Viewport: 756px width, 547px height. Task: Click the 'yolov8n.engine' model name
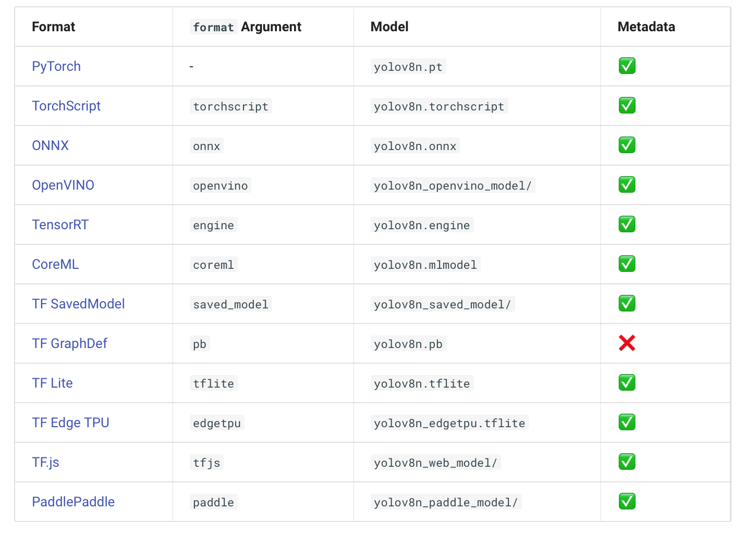(422, 225)
